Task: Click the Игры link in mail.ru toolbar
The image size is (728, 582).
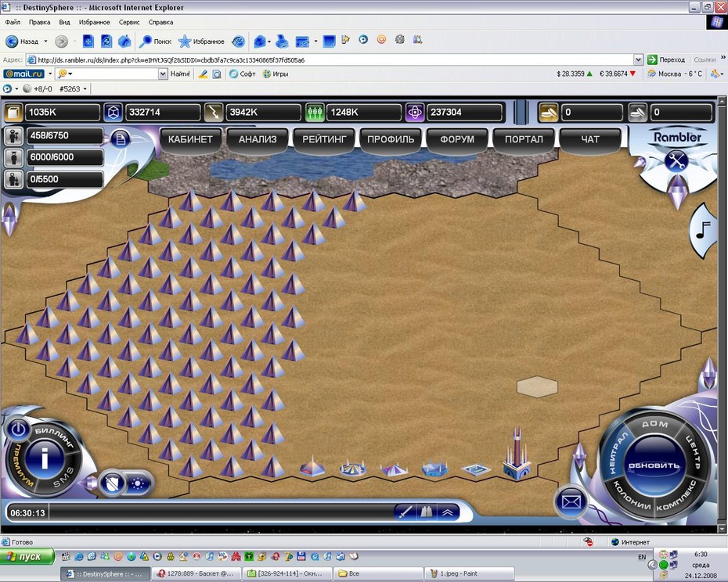Action: click(276, 74)
